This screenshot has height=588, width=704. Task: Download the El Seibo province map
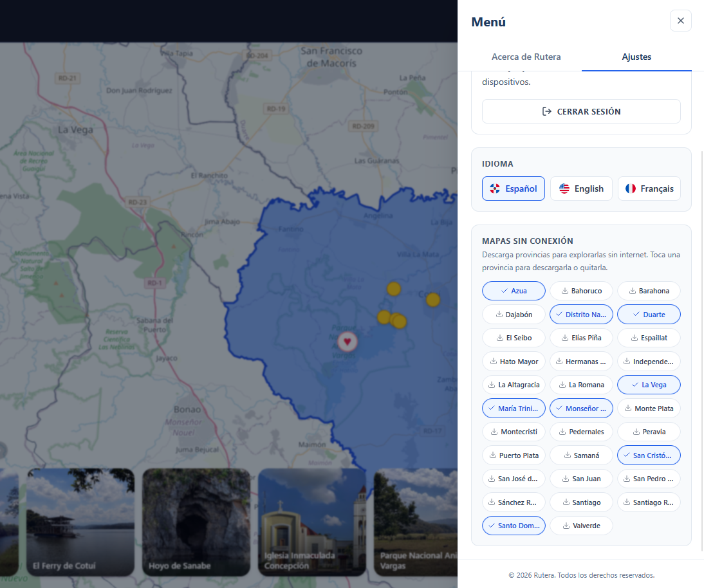pos(514,338)
